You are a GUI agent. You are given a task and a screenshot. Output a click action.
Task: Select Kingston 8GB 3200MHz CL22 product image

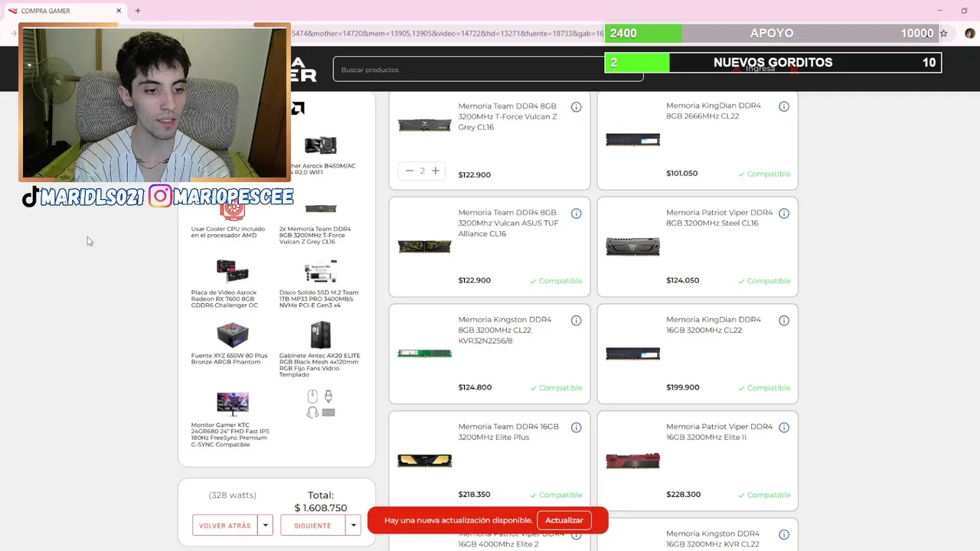[424, 354]
